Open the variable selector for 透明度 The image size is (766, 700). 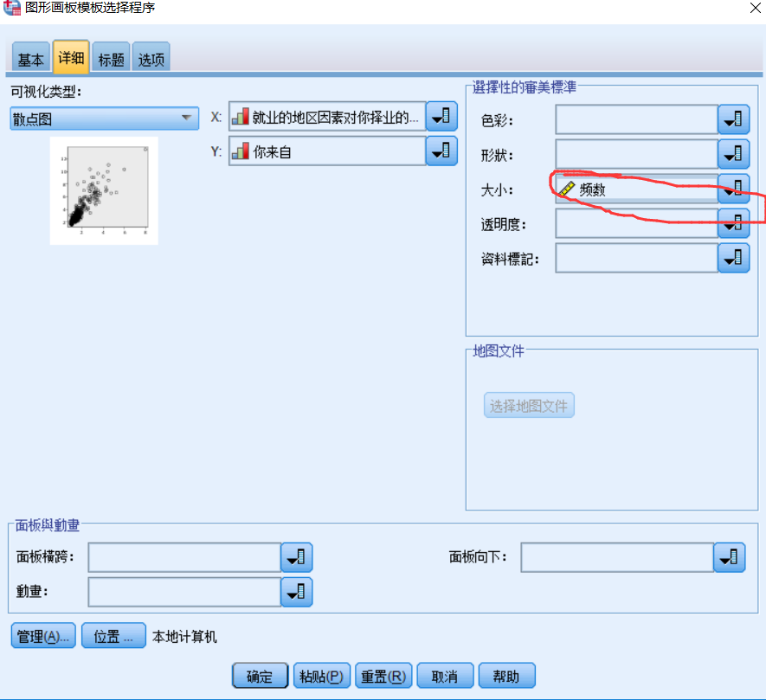click(x=733, y=223)
